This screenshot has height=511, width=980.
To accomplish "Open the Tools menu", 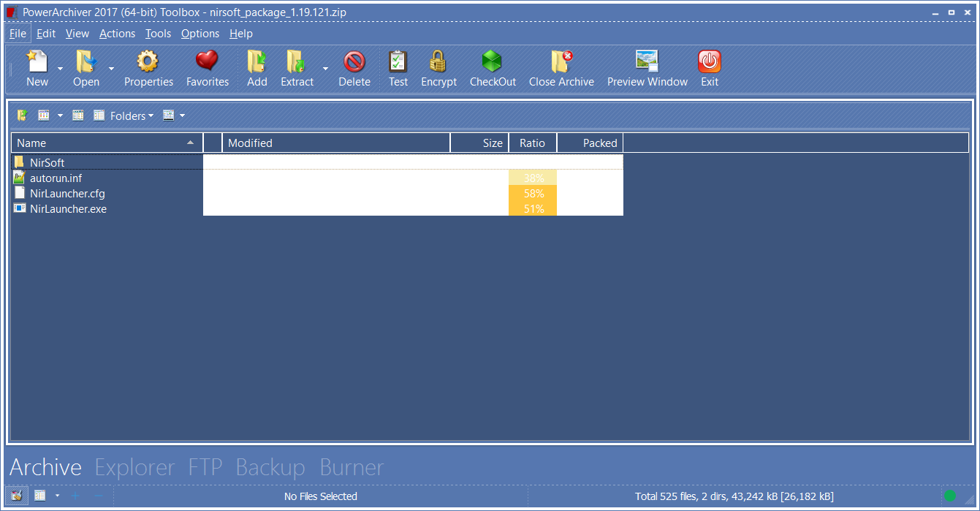I will pos(158,34).
